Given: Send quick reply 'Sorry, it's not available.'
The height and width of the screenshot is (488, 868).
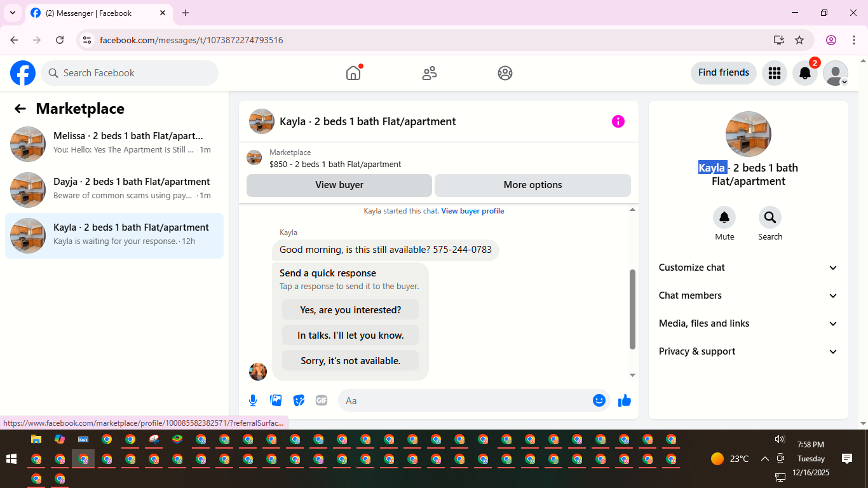Looking at the screenshot, I should 351,361.
